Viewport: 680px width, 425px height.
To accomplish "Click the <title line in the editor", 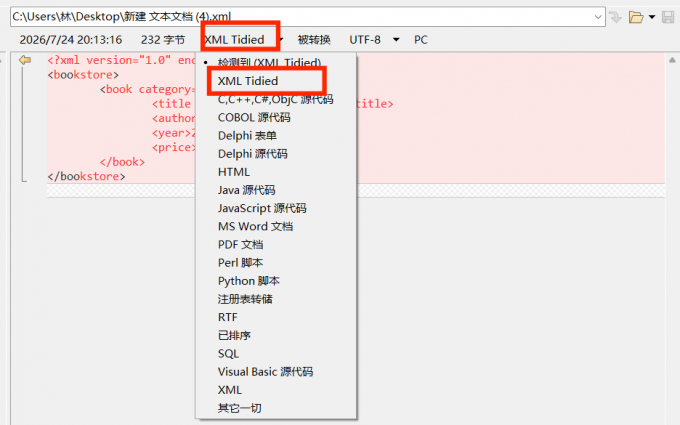I will click(171, 104).
